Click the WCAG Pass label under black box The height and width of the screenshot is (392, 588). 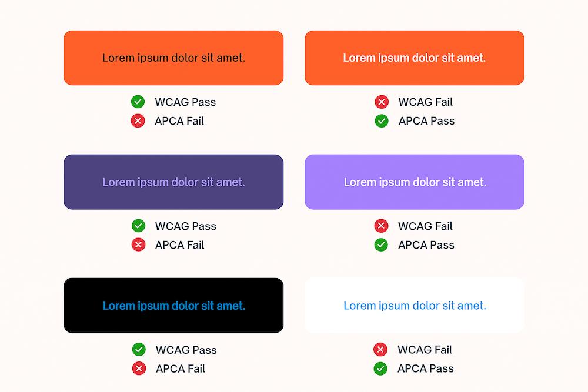point(186,350)
